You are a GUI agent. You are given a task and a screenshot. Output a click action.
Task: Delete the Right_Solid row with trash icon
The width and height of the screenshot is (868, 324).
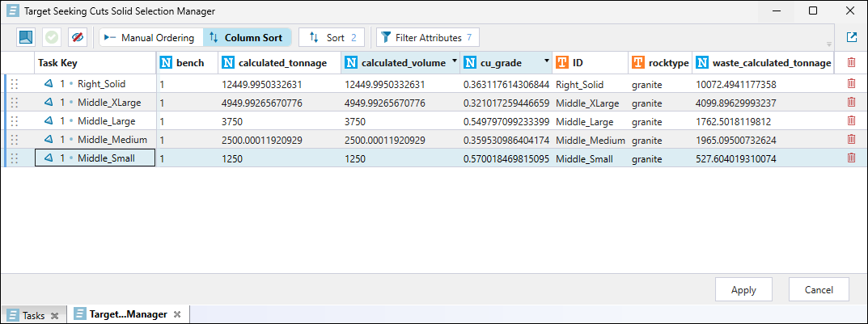(850, 83)
